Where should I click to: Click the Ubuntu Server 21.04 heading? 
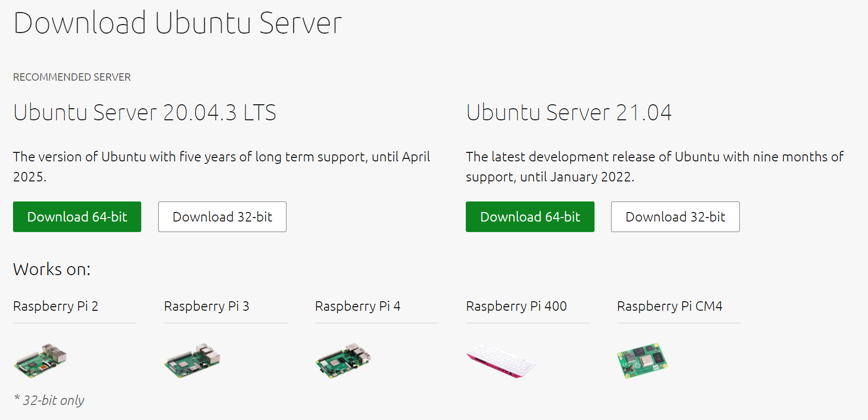pyautogui.click(x=568, y=112)
